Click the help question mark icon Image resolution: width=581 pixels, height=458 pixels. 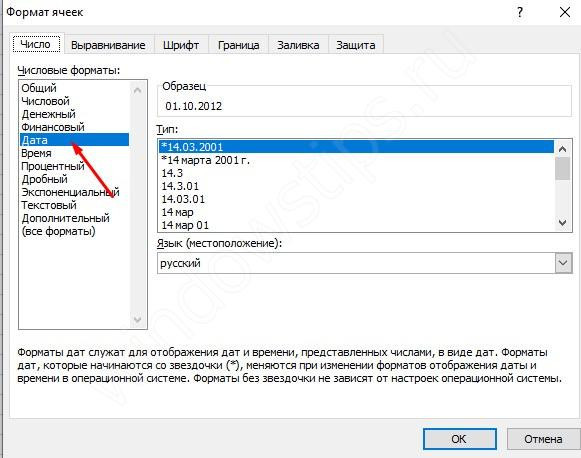[520, 13]
